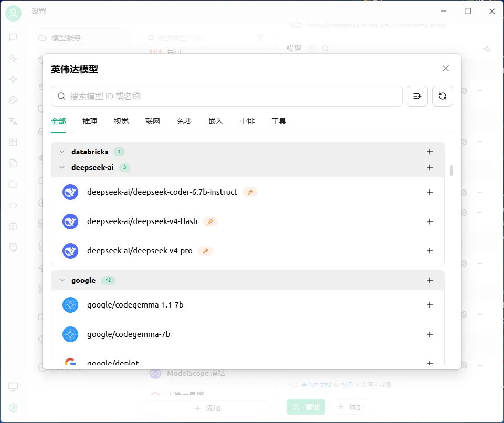Click the Gemma logo of codegemma-7b

[x=70, y=334]
